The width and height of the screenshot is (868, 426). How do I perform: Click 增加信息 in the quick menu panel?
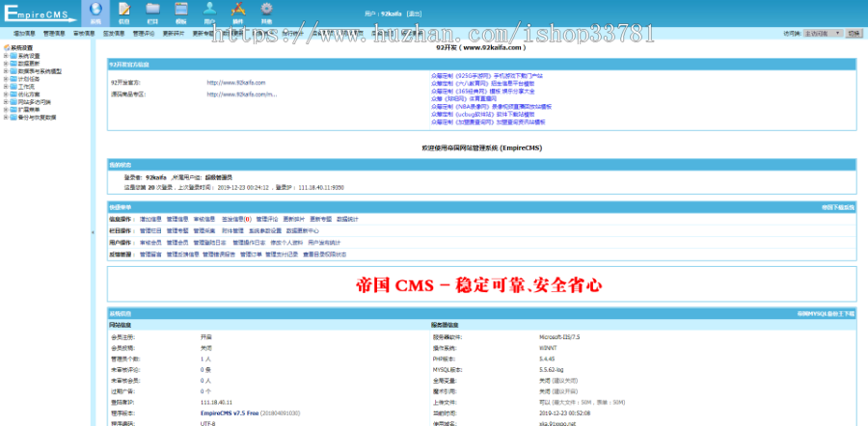pos(150,219)
